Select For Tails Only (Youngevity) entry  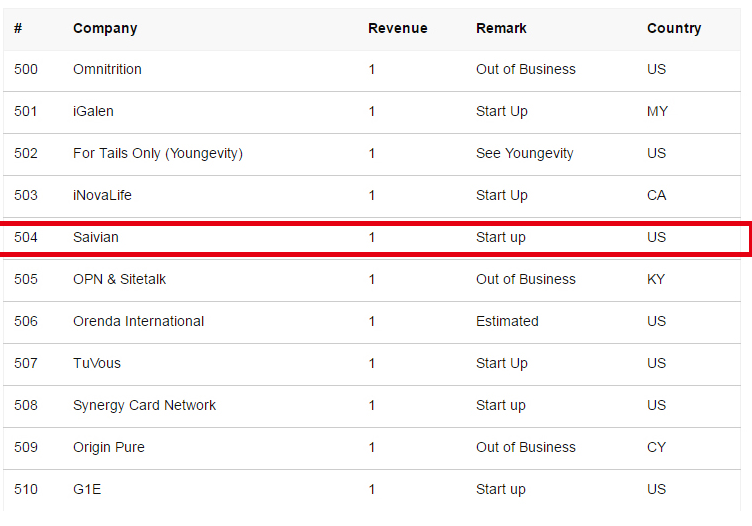tap(158, 153)
